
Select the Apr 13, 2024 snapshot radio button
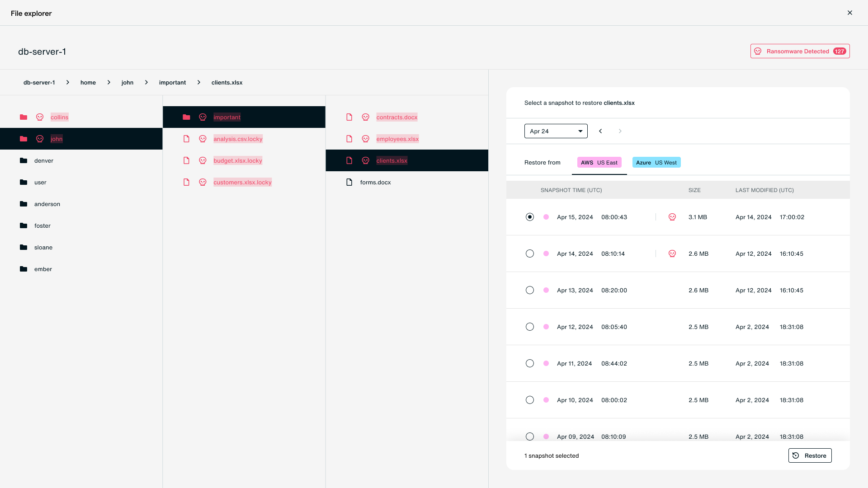pos(530,290)
